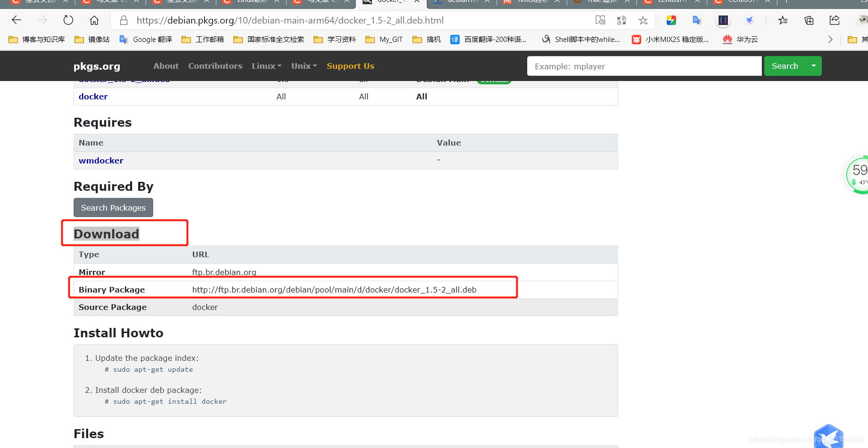This screenshot has height=448, width=868.
Task: Open the 博客与知识库 bookmark folder
Action: point(37,40)
